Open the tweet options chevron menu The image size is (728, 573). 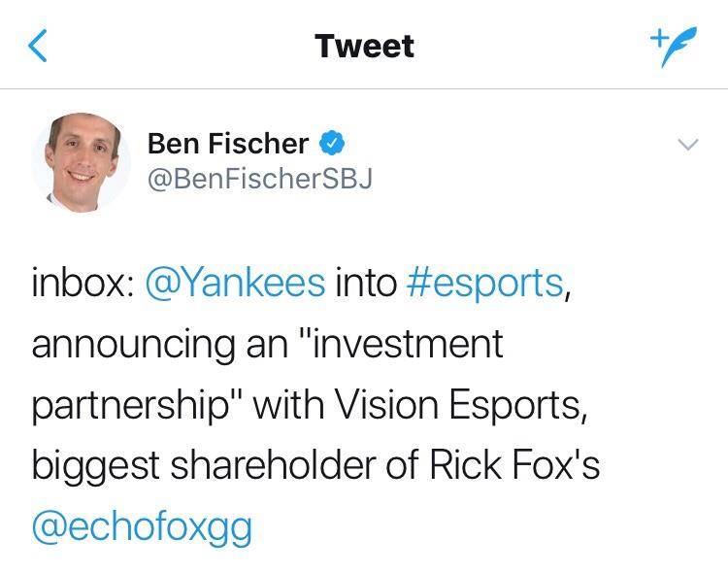point(686,146)
